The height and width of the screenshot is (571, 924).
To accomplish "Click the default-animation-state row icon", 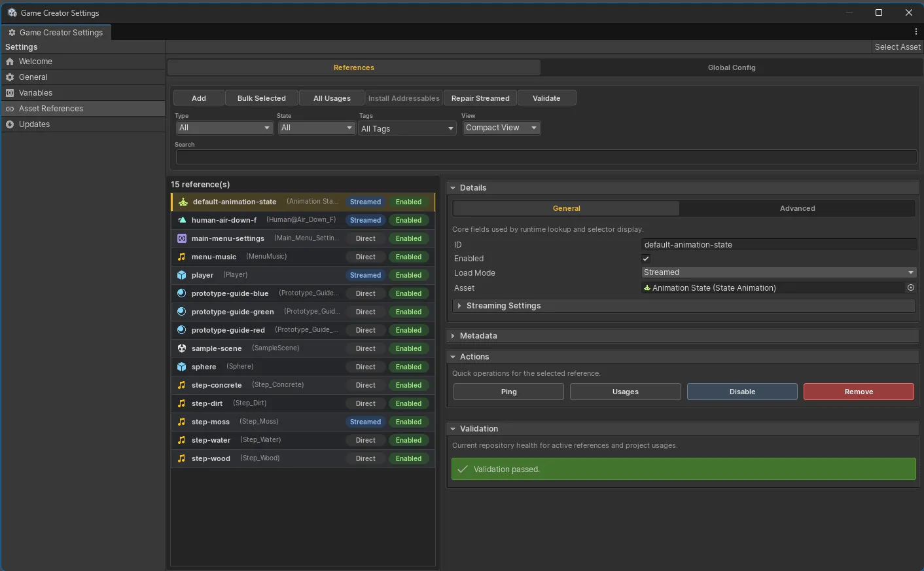I will tap(183, 202).
